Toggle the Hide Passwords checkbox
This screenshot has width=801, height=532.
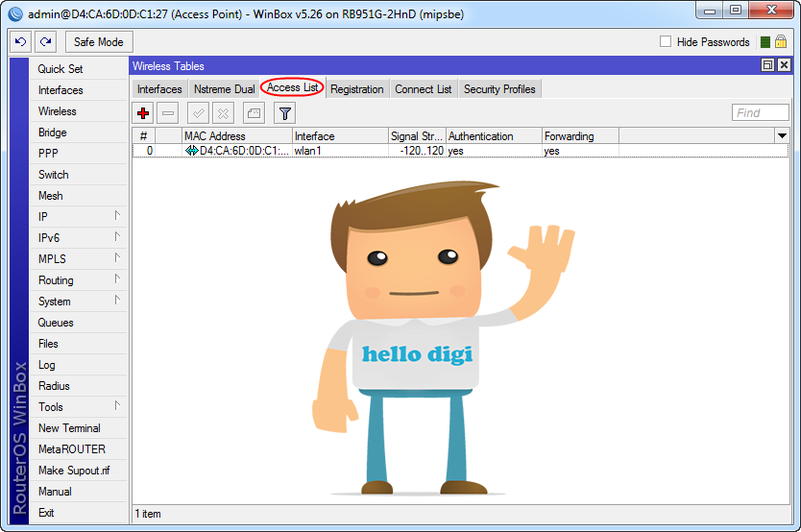click(x=666, y=41)
